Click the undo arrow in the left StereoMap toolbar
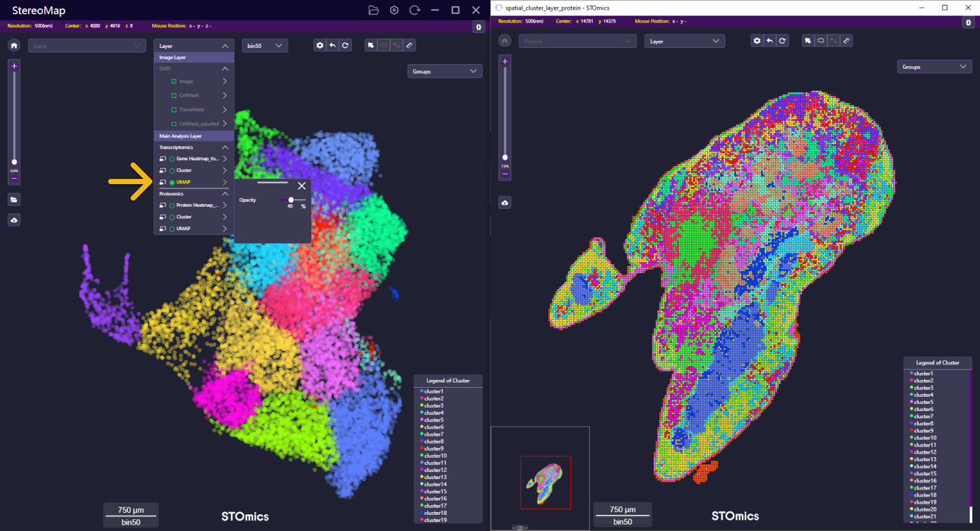The height and width of the screenshot is (531, 980). (332, 45)
